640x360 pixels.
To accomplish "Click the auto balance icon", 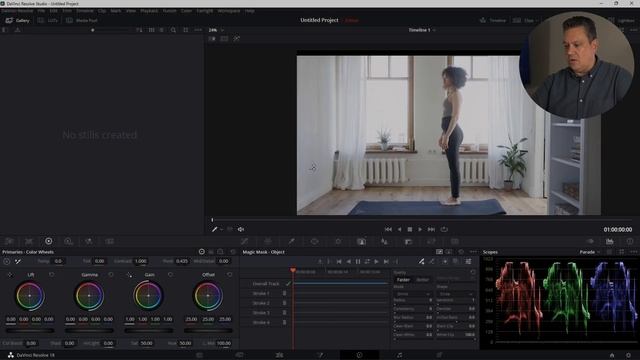I will [7, 261].
